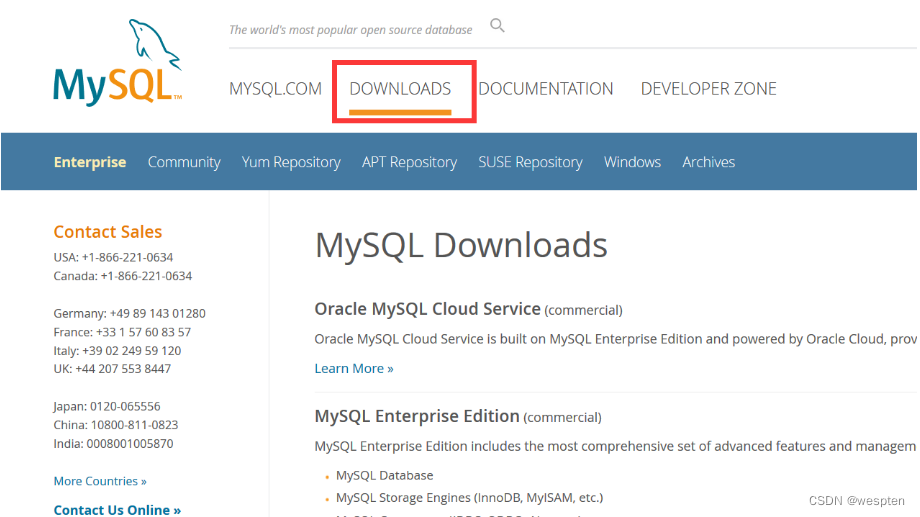
Task: Select the Enterprise sub-tab
Action: coord(90,162)
